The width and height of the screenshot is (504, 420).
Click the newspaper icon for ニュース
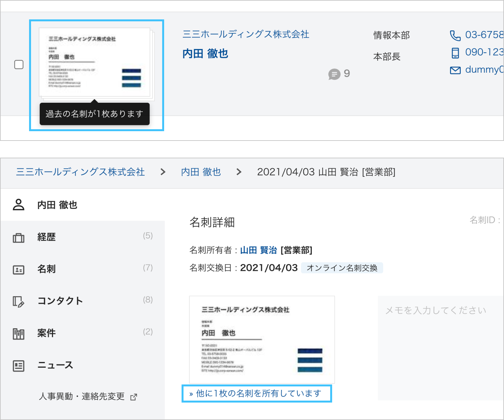(x=18, y=366)
